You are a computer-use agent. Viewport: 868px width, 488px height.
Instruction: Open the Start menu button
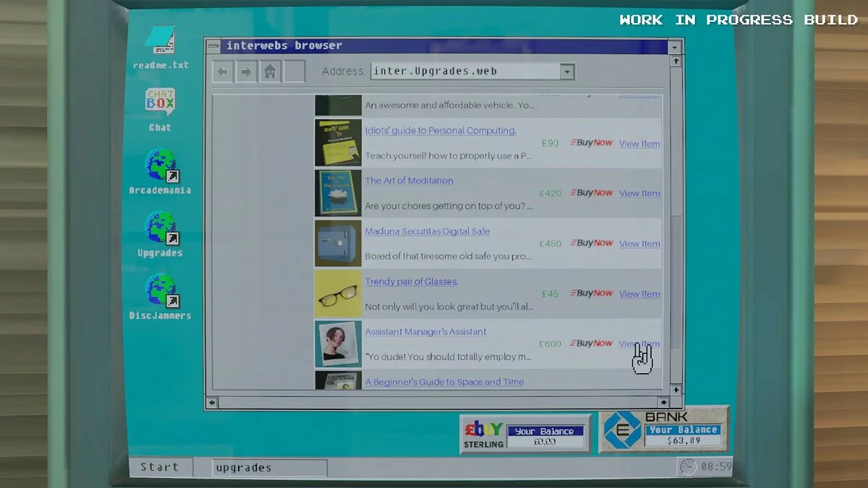(x=161, y=467)
